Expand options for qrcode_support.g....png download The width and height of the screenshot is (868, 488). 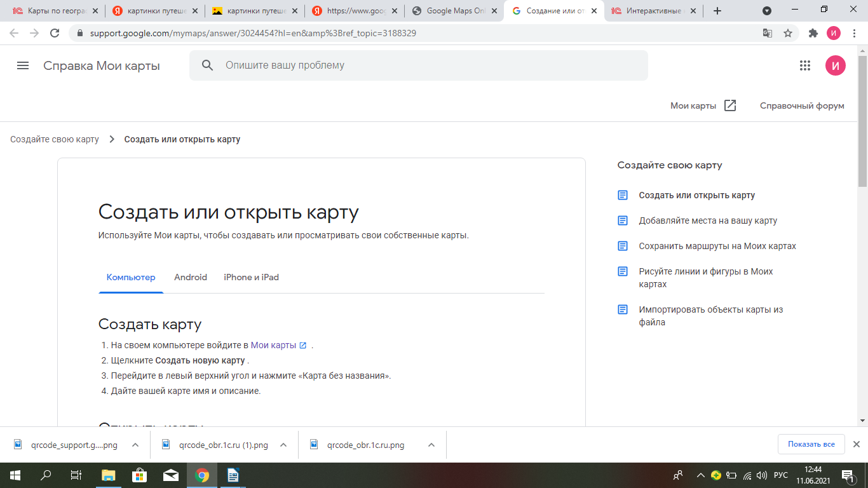[x=135, y=445]
